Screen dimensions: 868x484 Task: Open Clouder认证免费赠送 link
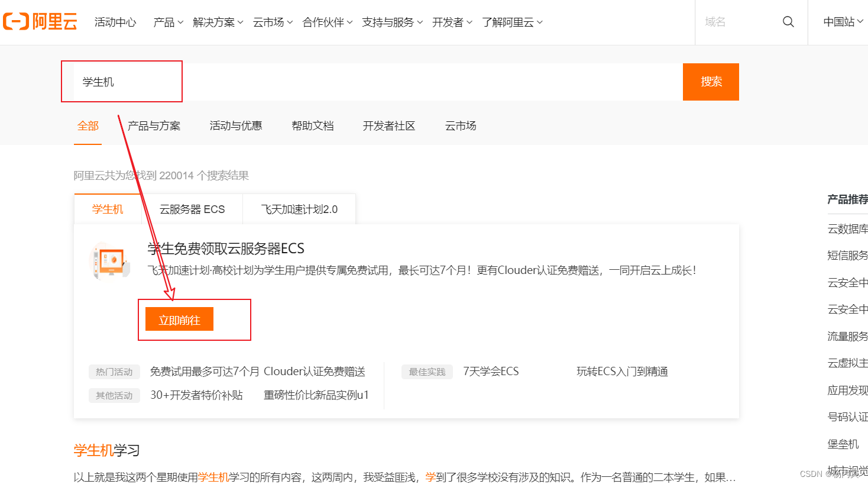point(315,372)
